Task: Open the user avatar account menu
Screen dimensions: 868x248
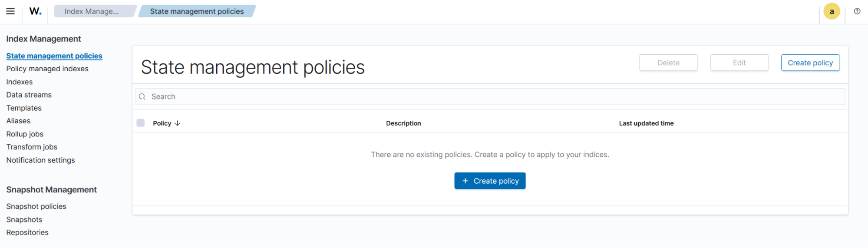Action: pyautogui.click(x=832, y=12)
